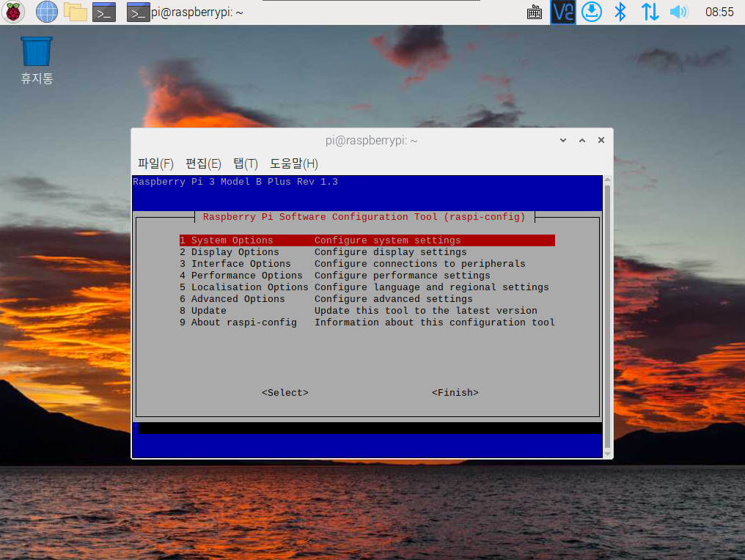745x560 pixels.
Task: Open the keyboard tray icon
Action: click(x=535, y=12)
